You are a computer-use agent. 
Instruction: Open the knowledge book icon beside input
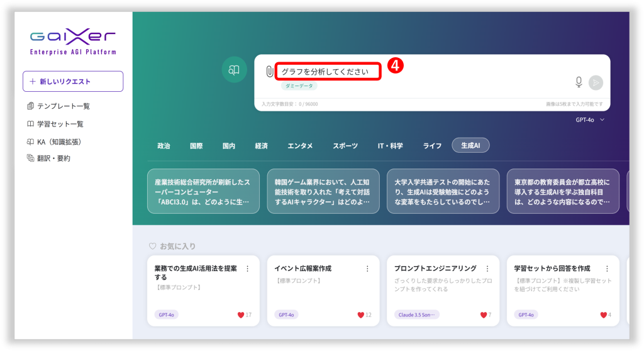[234, 70]
